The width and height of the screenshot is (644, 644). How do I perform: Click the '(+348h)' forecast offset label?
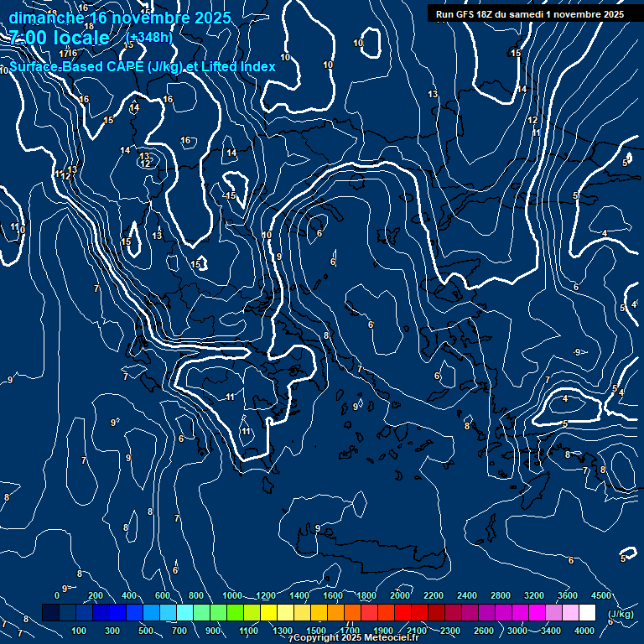[149, 38]
